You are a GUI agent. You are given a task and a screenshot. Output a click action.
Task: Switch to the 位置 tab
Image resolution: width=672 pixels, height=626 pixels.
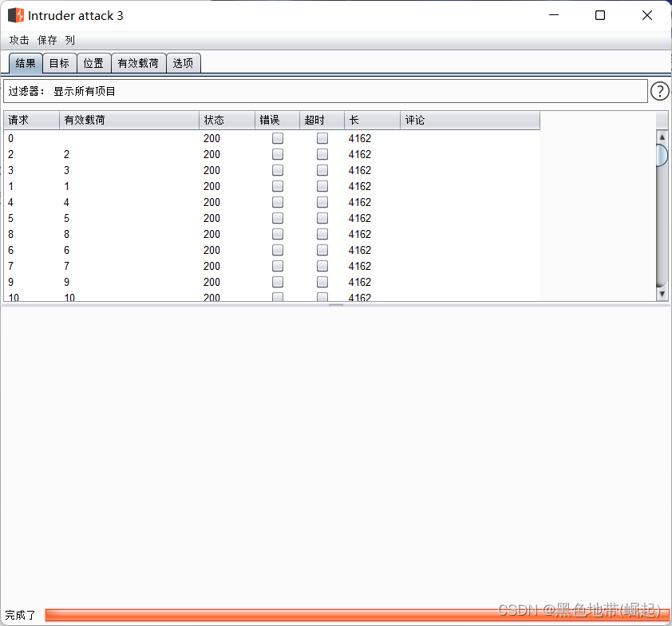pos(93,63)
